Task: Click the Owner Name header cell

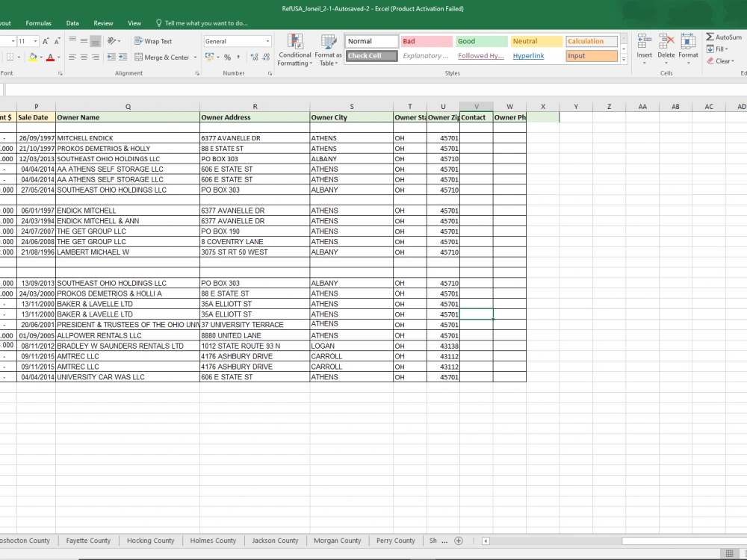Action: pos(128,117)
